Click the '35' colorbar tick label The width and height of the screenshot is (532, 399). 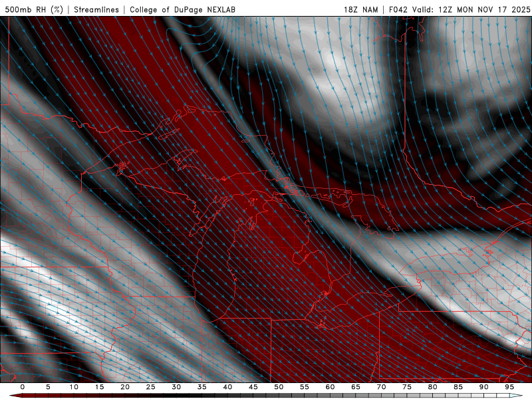tap(202, 387)
